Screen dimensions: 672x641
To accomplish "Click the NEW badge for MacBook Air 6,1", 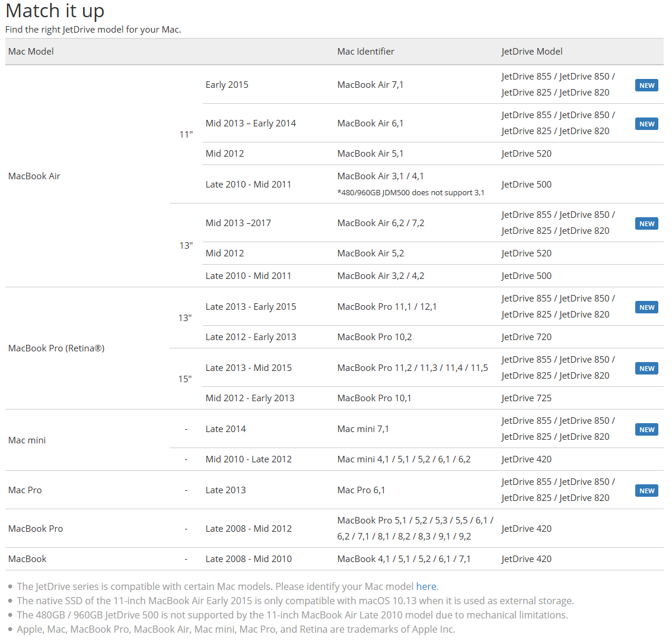I will click(x=646, y=124).
